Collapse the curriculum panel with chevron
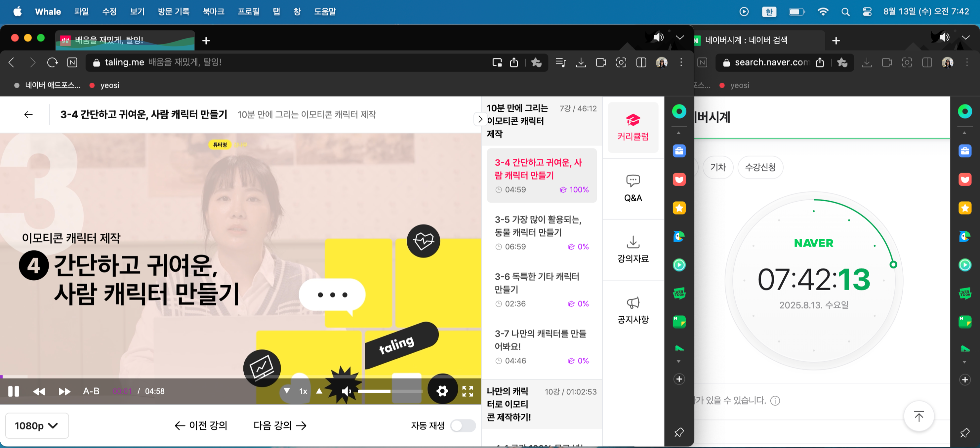Screen dimensions: 980x448 click(x=480, y=119)
